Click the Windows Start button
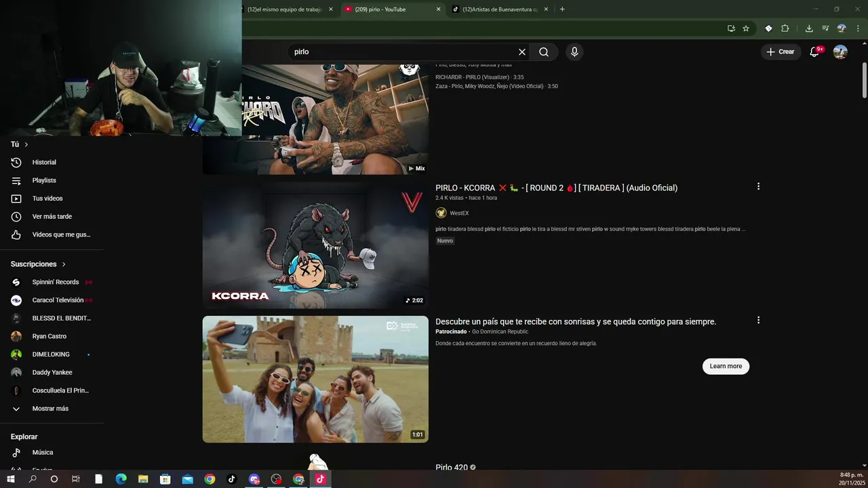868x488 pixels. (x=11, y=479)
